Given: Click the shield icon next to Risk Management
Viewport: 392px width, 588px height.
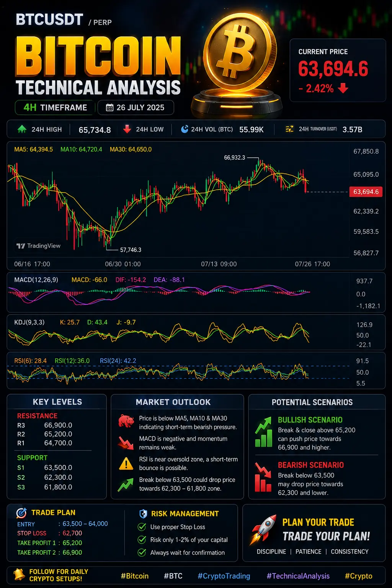Looking at the screenshot, I should tap(143, 513).
